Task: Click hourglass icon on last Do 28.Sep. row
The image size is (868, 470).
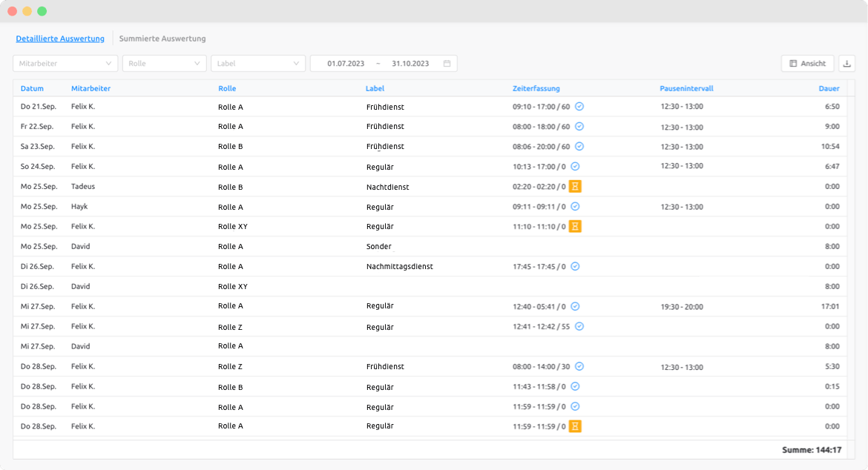Action: (575, 426)
